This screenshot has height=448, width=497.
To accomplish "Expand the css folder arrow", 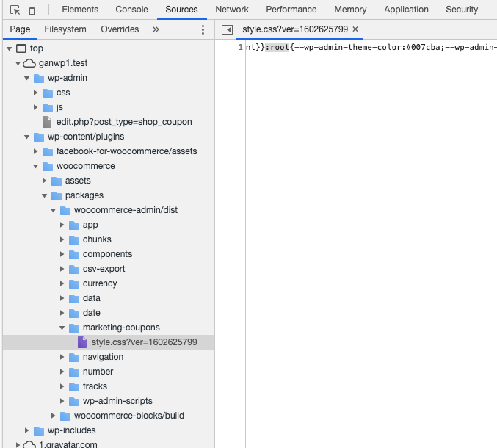I will point(35,93).
